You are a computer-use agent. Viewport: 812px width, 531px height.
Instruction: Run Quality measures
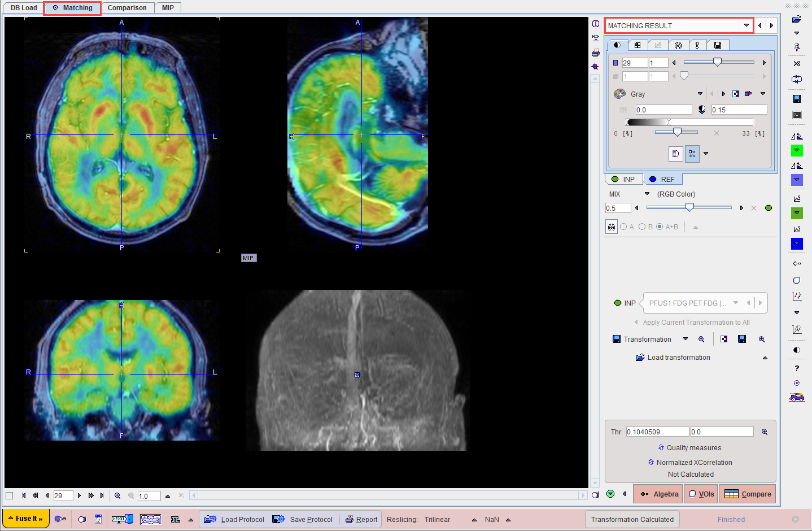click(x=689, y=447)
